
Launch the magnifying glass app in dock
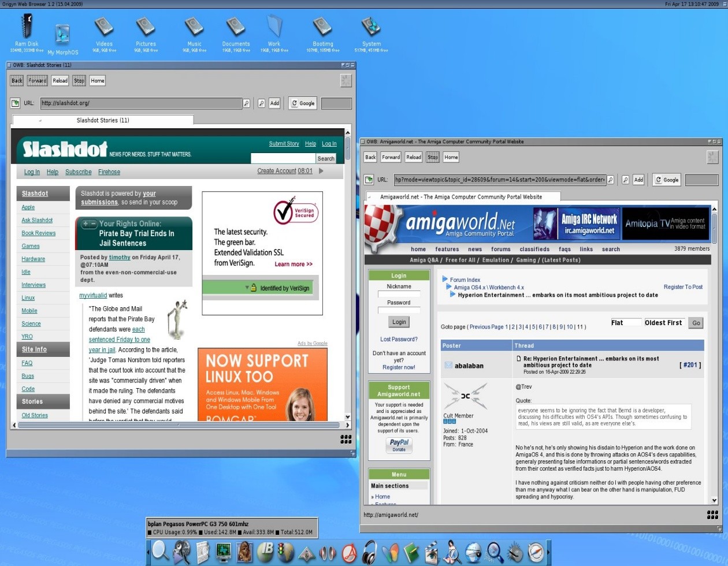[x=161, y=552]
